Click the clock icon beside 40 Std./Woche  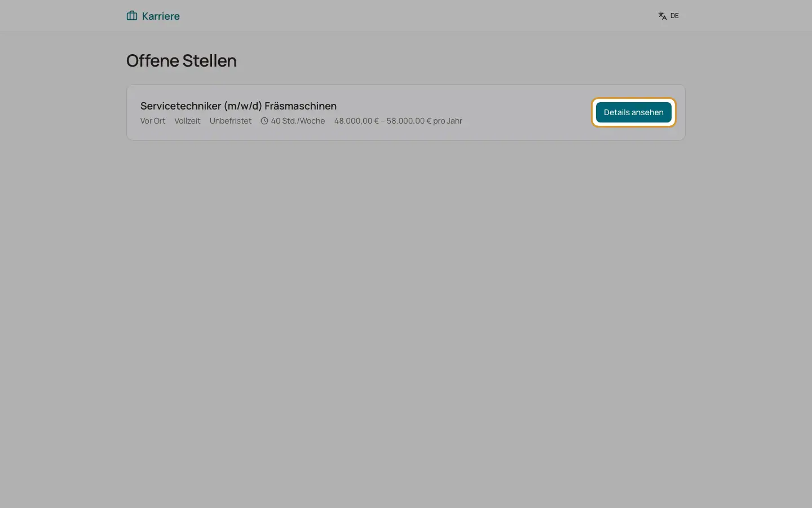click(264, 121)
